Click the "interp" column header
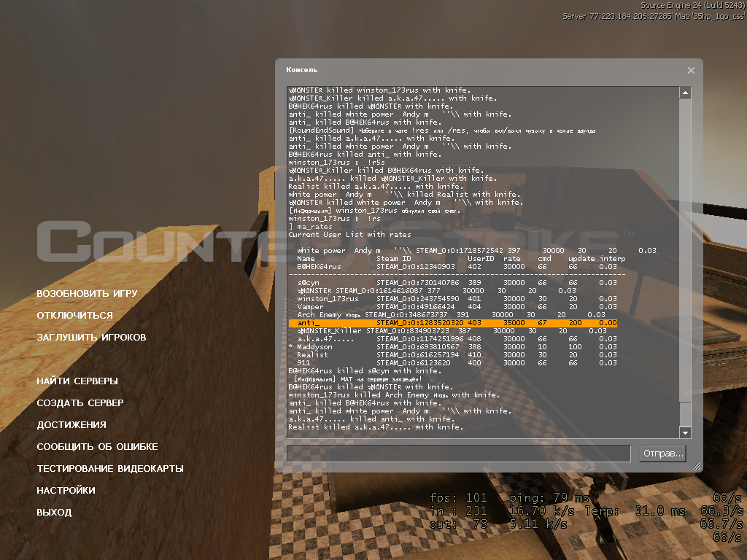Screen dimensions: 747x560 (x=613, y=259)
